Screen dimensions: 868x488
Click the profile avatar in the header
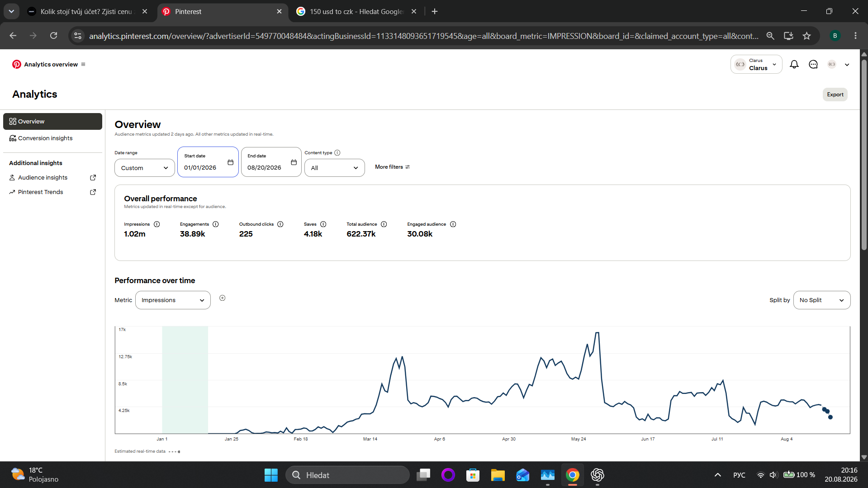[x=832, y=64]
